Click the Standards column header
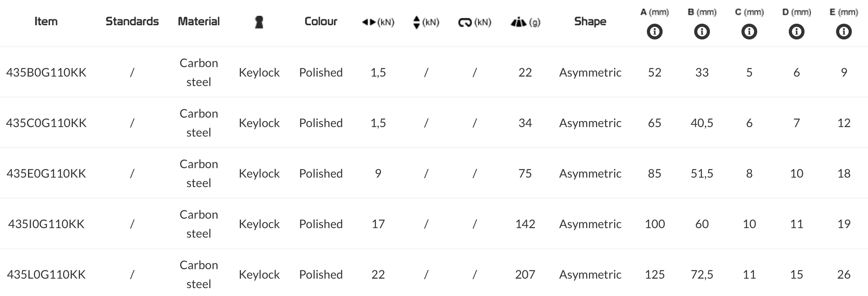 (132, 21)
